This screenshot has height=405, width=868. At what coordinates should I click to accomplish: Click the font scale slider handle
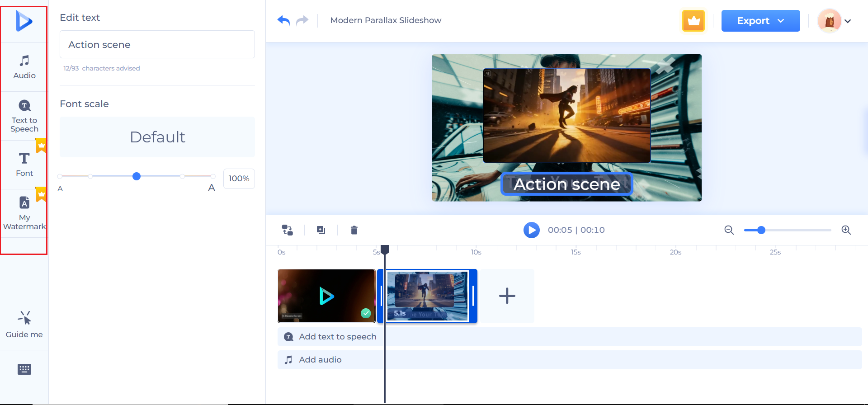[137, 176]
